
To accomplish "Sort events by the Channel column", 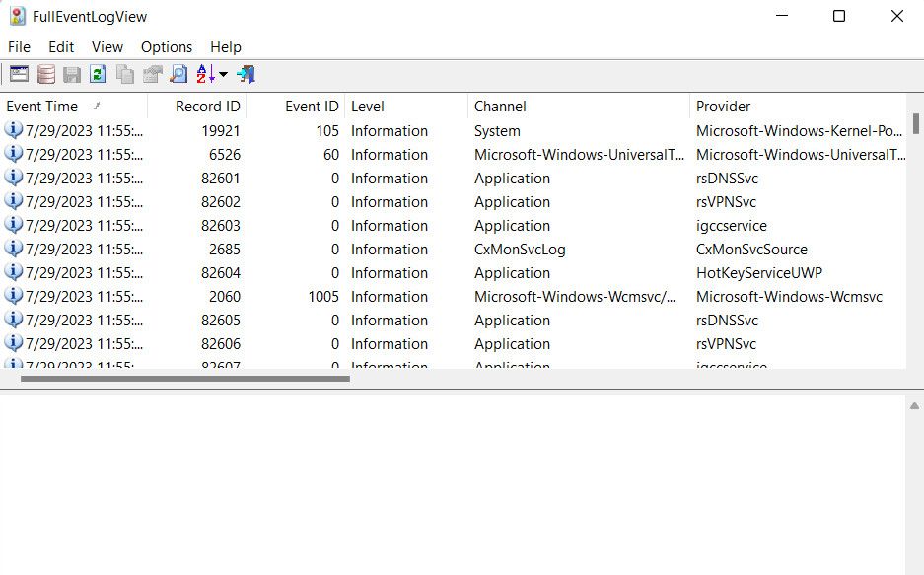I will click(499, 106).
